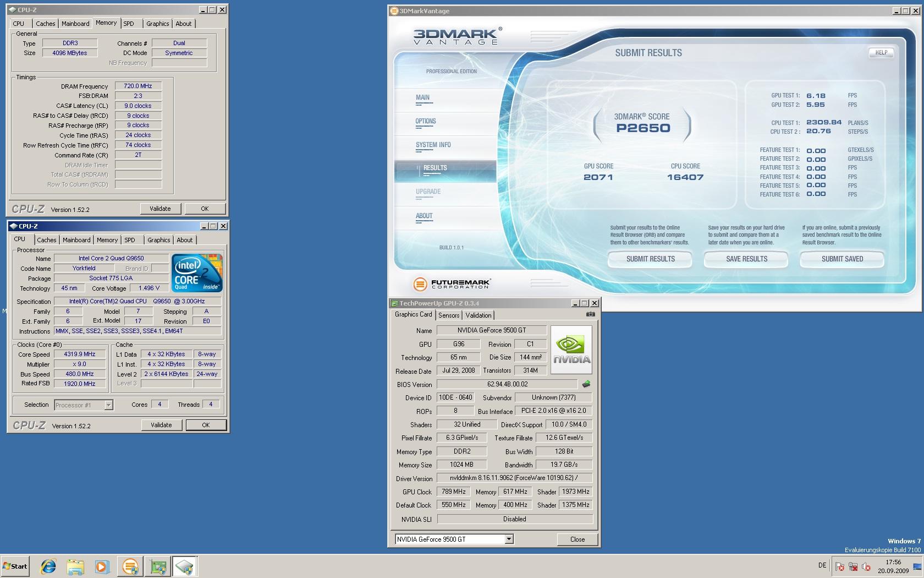Open Internet Explorer from the taskbar
Image resolution: width=924 pixels, height=578 pixels.
pyautogui.click(x=48, y=566)
